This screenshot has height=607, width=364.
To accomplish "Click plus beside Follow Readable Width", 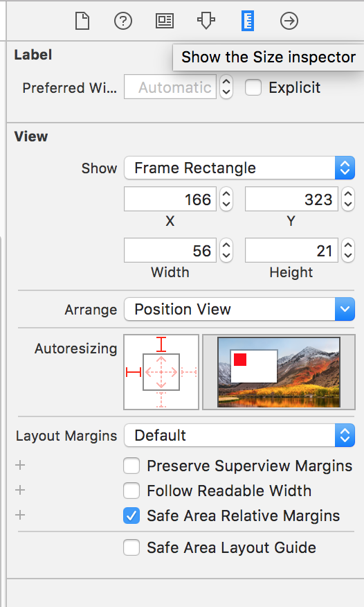I will (20, 490).
